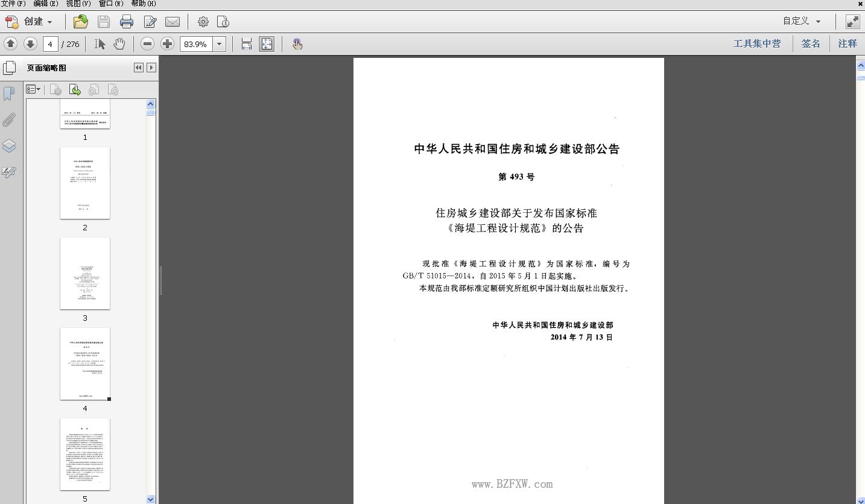Zoom out with minus button
Image resolution: width=865 pixels, height=504 pixels.
tap(147, 43)
